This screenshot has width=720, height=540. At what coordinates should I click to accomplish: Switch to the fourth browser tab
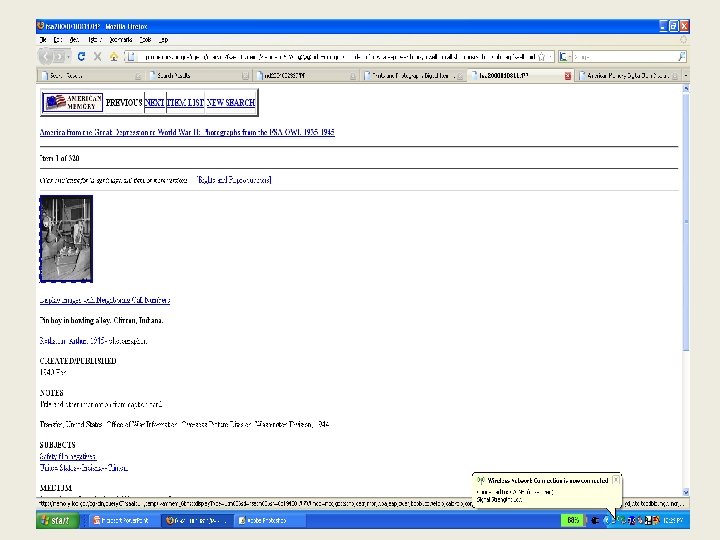pos(413,75)
